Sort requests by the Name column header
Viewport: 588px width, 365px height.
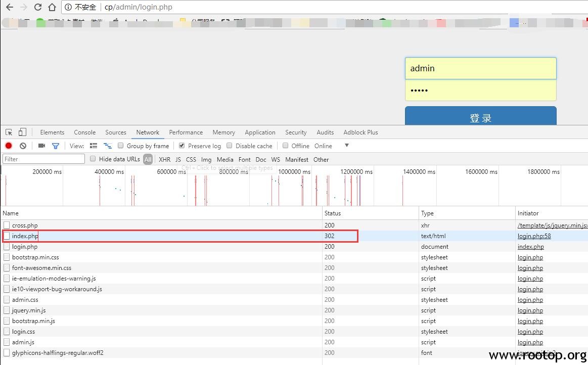(x=161, y=213)
